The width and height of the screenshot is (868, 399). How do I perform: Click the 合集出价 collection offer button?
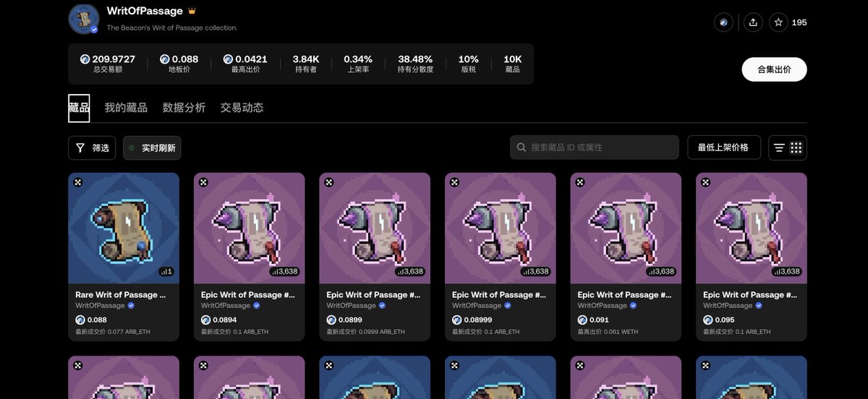click(x=774, y=69)
